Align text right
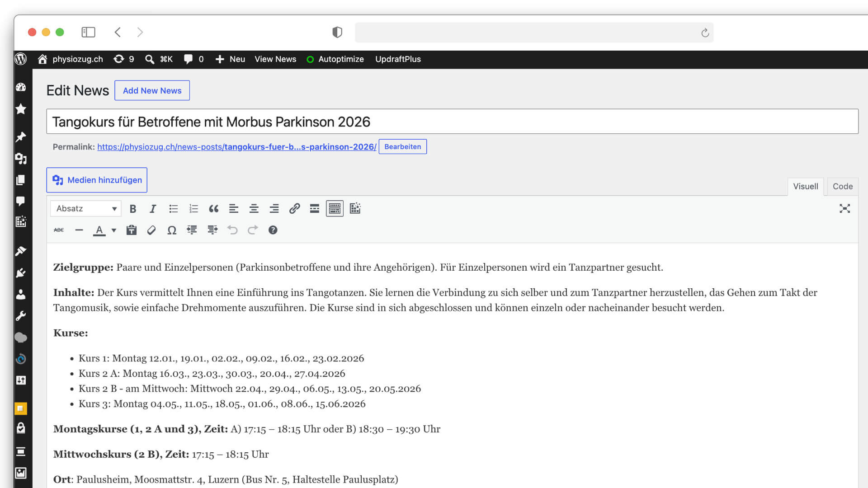Screen dimensions: 868x488 tap(274, 209)
